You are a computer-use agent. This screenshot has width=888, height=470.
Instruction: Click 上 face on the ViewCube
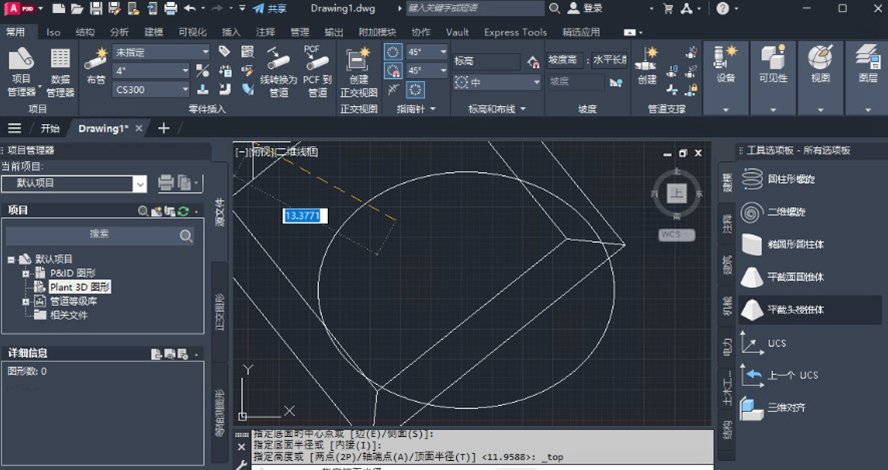pos(676,194)
